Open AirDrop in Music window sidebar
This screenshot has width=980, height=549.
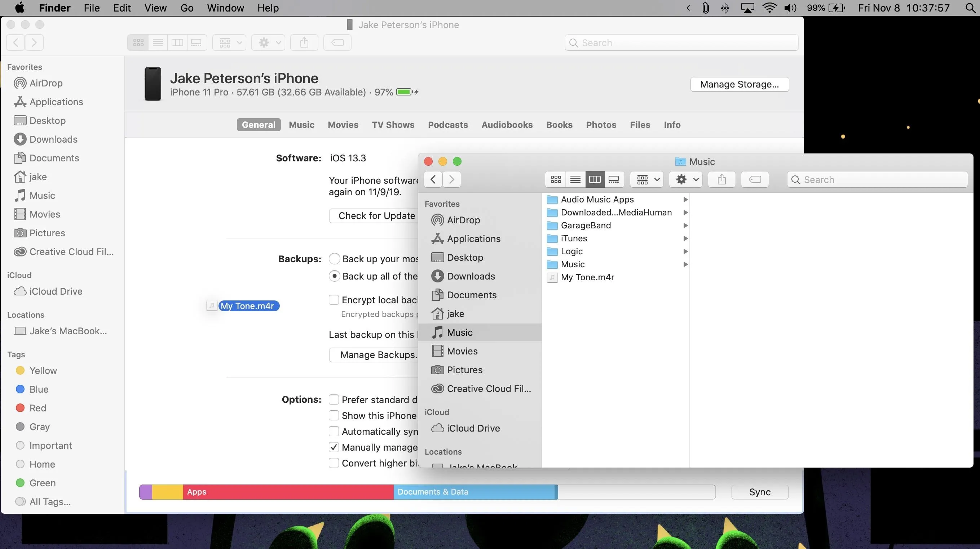pyautogui.click(x=456, y=220)
